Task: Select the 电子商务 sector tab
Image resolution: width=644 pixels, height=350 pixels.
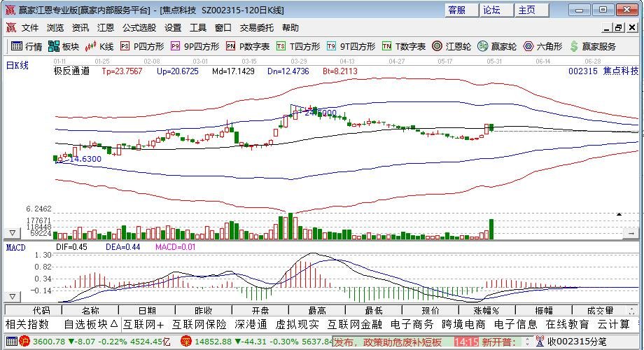Action: pyautogui.click(x=412, y=325)
